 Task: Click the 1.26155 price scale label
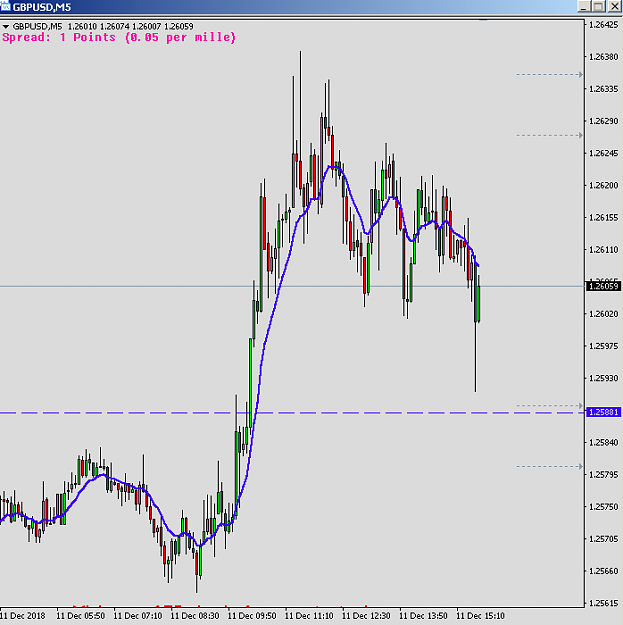pos(603,218)
